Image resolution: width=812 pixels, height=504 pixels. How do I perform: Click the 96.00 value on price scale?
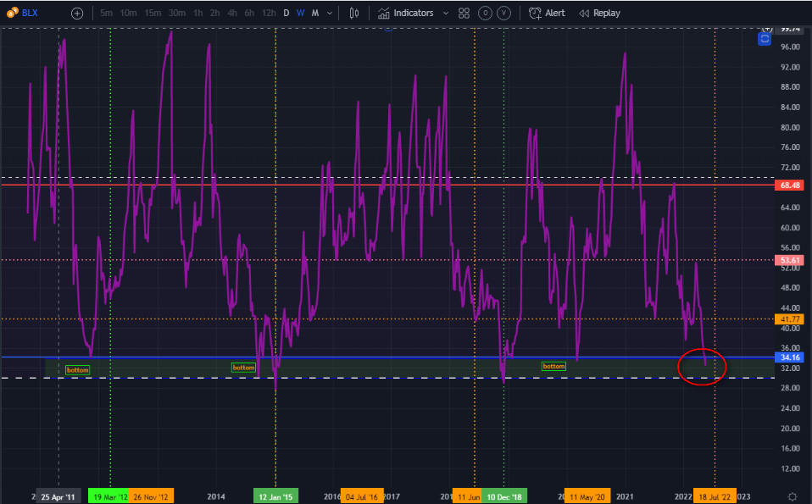[790, 47]
